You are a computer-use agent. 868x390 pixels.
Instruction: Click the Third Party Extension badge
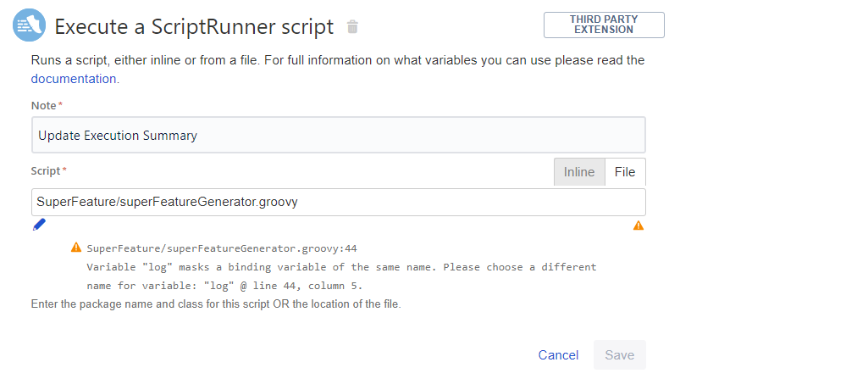click(604, 25)
